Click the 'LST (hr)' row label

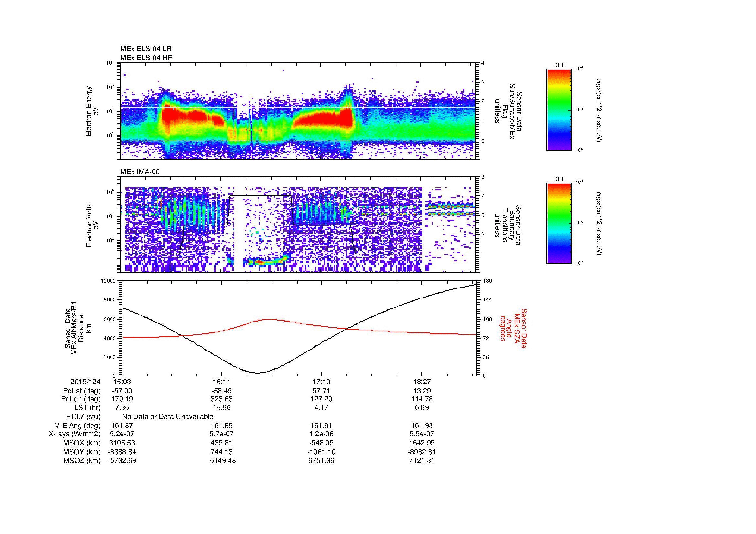[87, 408]
